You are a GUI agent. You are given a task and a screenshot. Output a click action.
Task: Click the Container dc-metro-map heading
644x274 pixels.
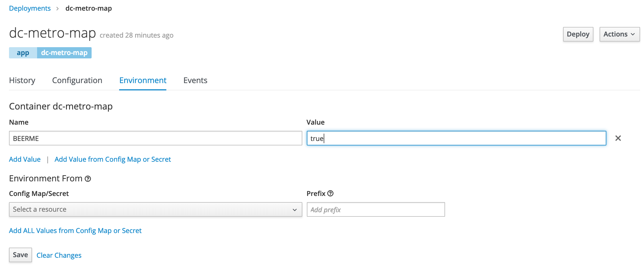61,106
